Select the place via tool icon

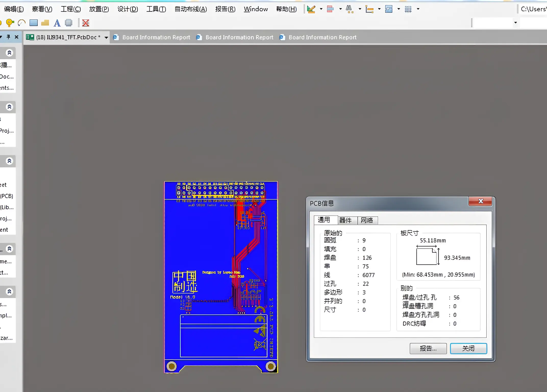(10, 23)
